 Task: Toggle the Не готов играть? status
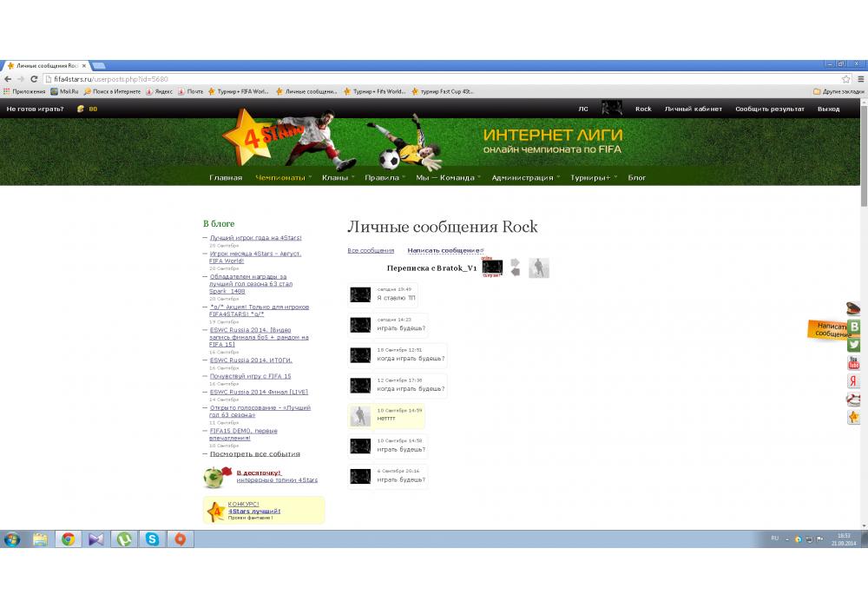point(35,109)
